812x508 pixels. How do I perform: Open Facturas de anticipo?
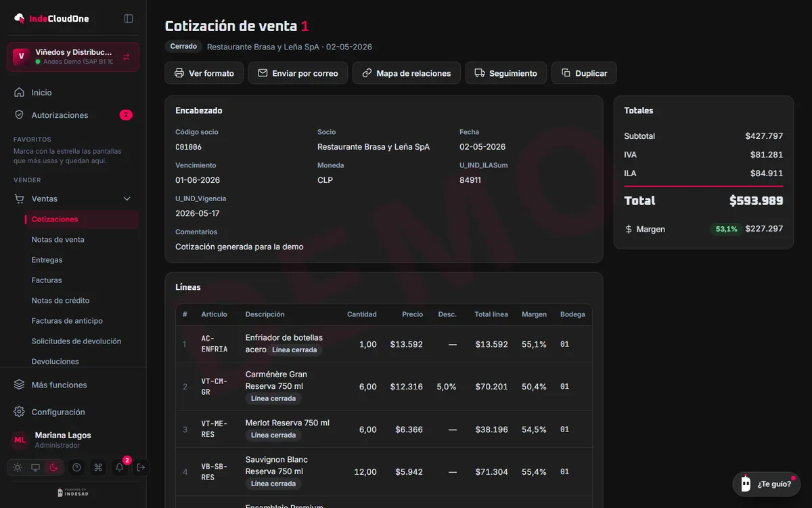[x=67, y=321]
